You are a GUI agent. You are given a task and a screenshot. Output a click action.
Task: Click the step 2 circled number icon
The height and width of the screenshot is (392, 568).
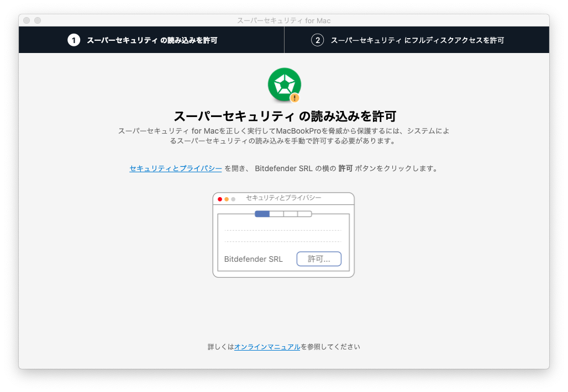pyautogui.click(x=318, y=40)
